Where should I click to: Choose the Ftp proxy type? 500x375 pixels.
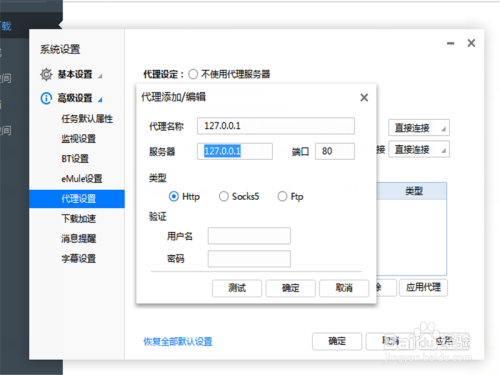(x=282, y=196)
